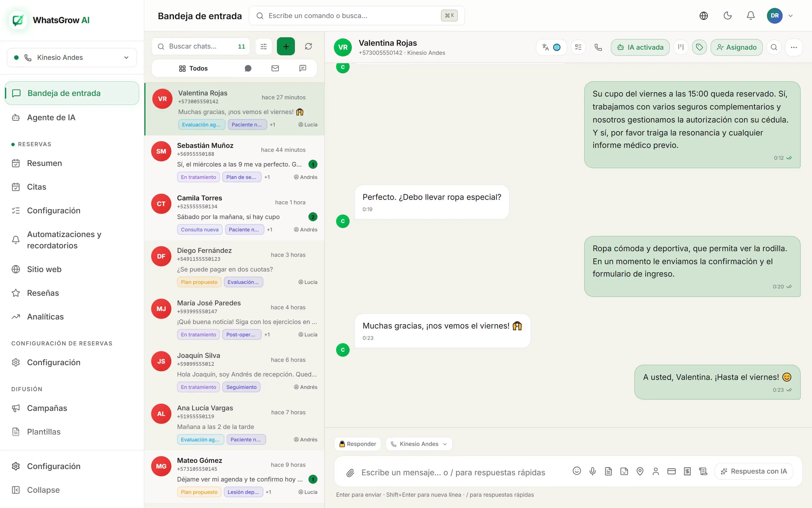
Task: Toggle the Responder reply mode
Action: coord(357,444)
